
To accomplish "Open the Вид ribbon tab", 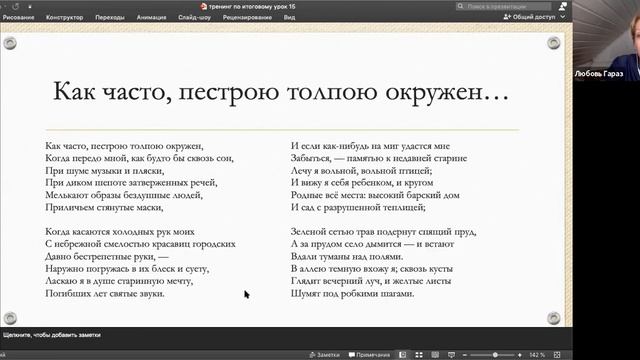I will coord(289,18).
